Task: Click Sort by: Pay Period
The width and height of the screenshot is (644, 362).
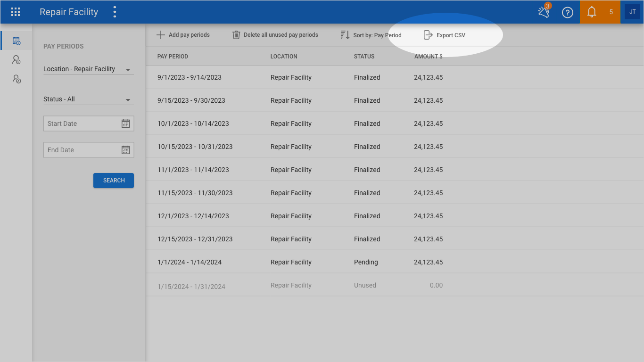Action: (x=377, y=35)
